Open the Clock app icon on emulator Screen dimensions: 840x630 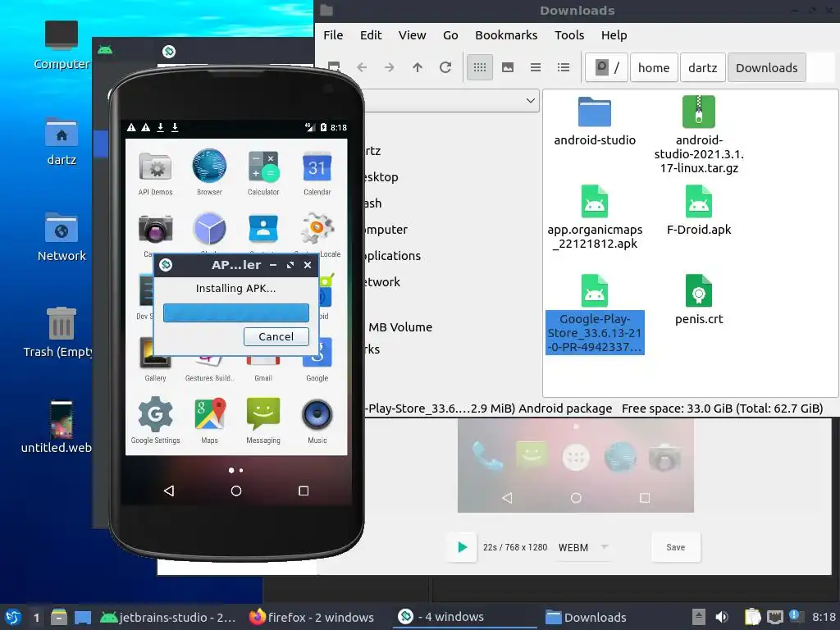(x=209, y=229)
